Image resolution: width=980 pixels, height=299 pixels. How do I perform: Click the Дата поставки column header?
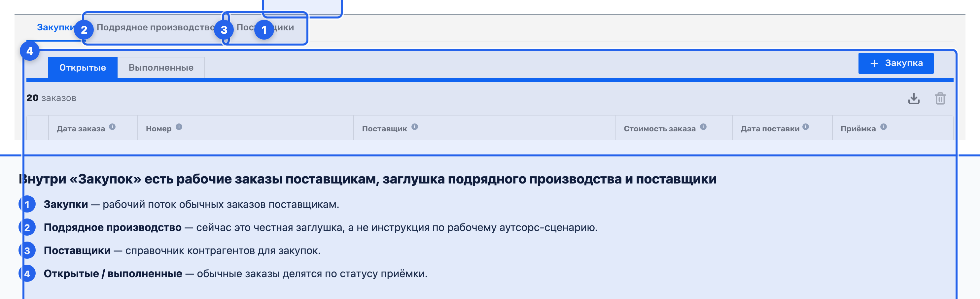coord(782,128)
